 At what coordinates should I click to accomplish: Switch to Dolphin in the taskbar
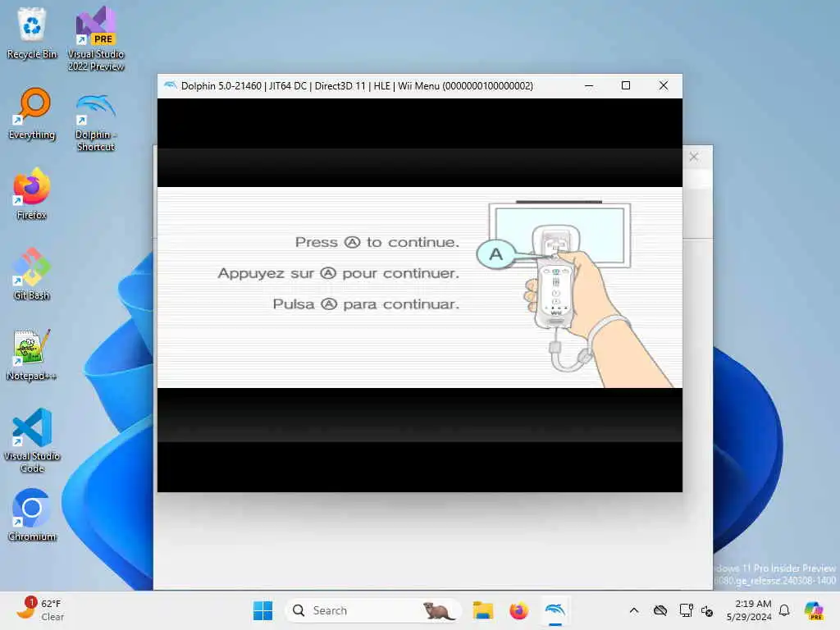(555, 610)
